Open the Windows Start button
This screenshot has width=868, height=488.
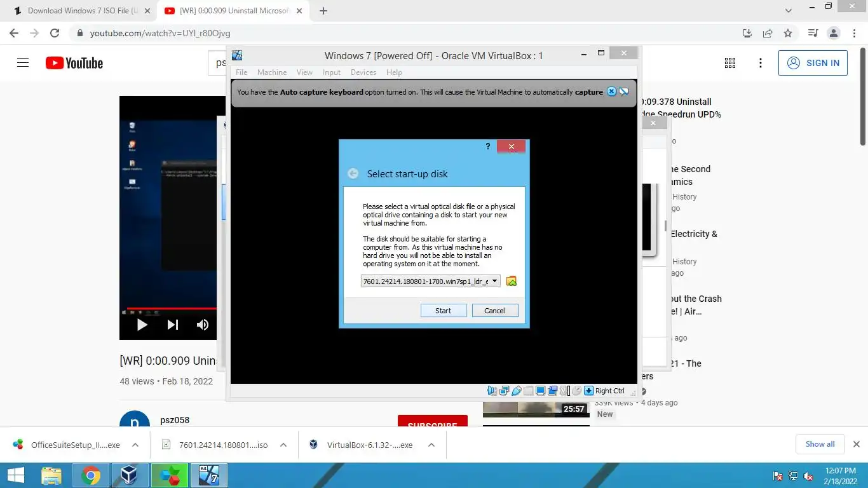click(x=16, y=475)
